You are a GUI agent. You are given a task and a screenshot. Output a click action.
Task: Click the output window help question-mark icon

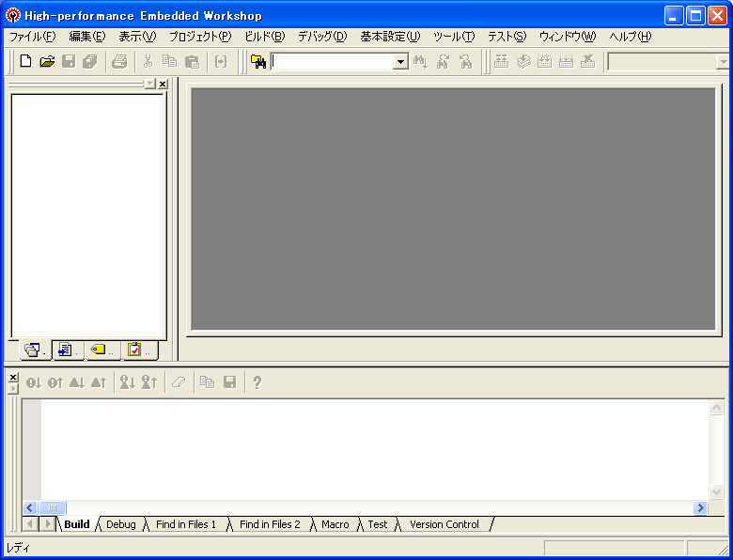257,382
